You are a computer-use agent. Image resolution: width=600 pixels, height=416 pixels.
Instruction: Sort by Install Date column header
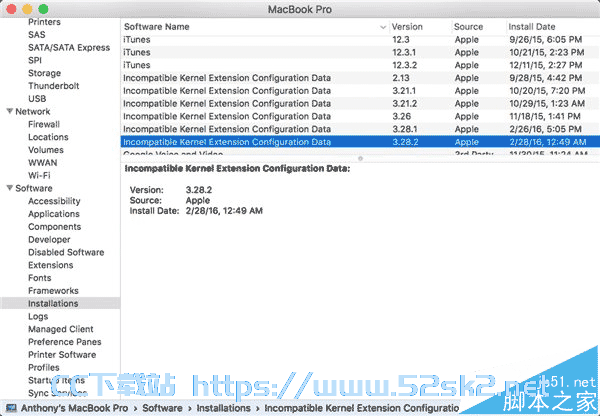[x=532, y=27]
